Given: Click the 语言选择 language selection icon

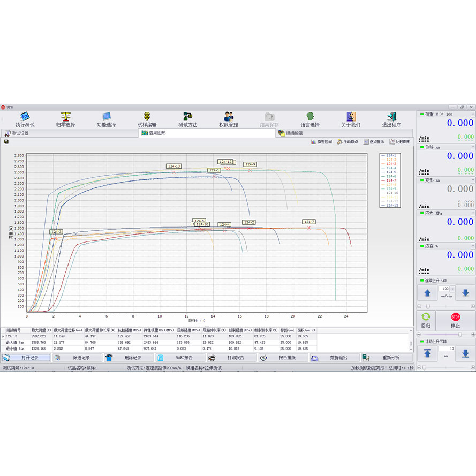Looking at the screenshot, I should click(x=310, y=117).
